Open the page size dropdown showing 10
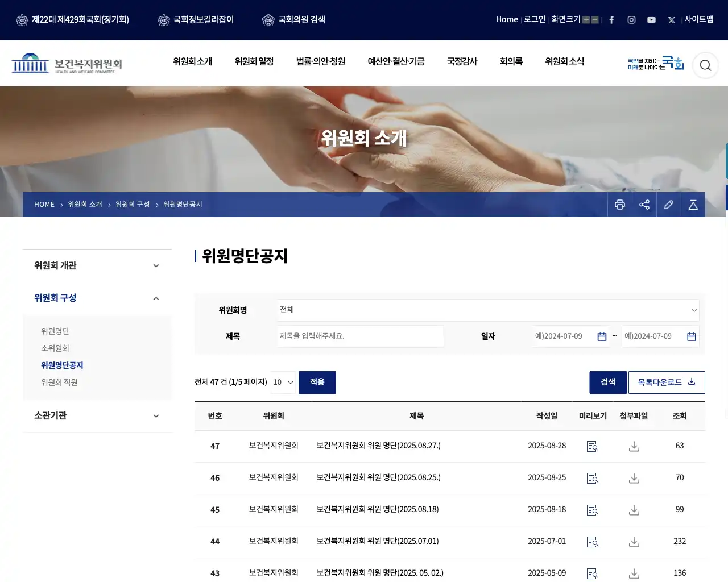 (283, 383)
